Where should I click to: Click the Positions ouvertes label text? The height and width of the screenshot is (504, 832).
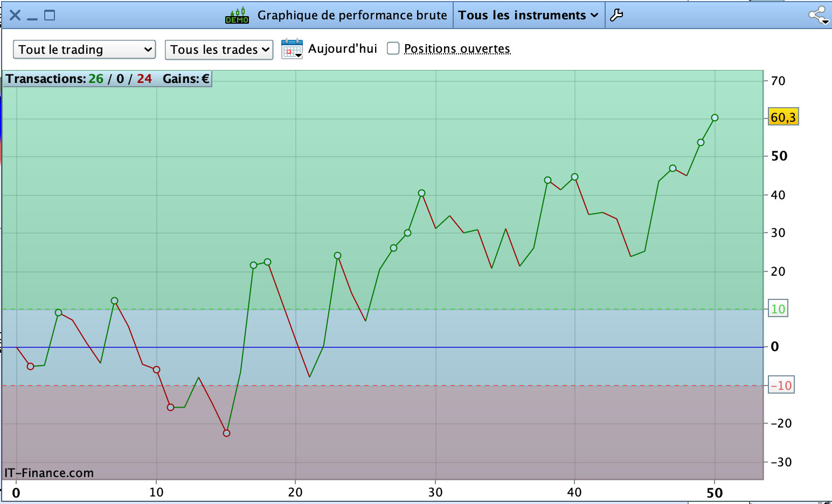457,48
